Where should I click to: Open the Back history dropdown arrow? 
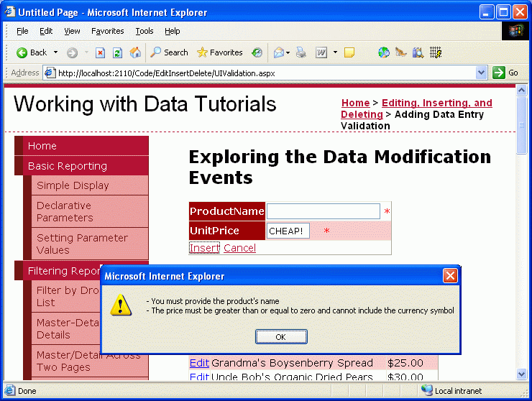tap(55, 52)
